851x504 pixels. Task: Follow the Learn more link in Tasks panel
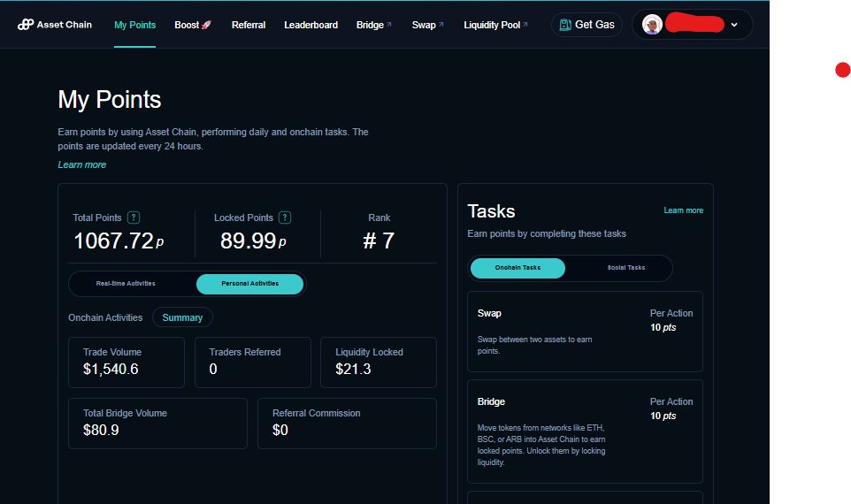coord(683,210)
